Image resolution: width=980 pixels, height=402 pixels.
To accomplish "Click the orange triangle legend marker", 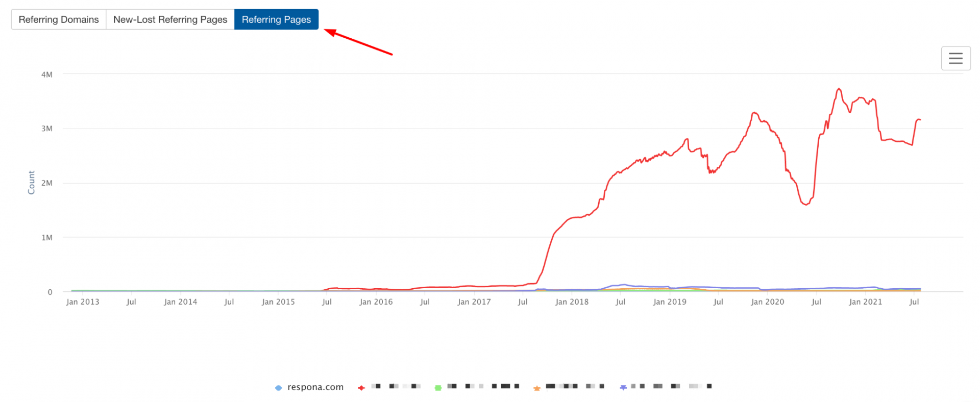I will tap(537, 388).
